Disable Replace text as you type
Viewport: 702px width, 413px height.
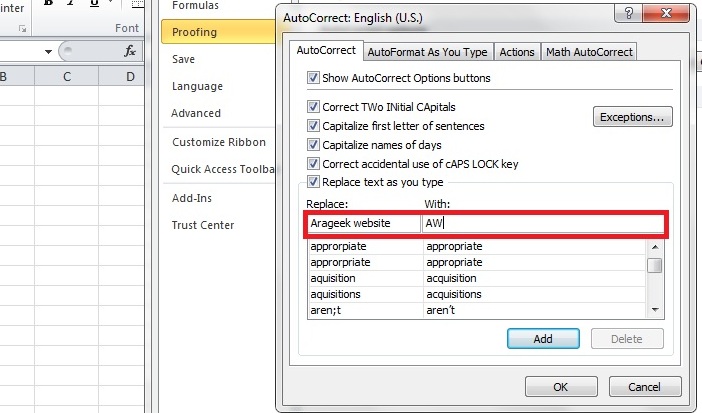(x=313, y=182)
